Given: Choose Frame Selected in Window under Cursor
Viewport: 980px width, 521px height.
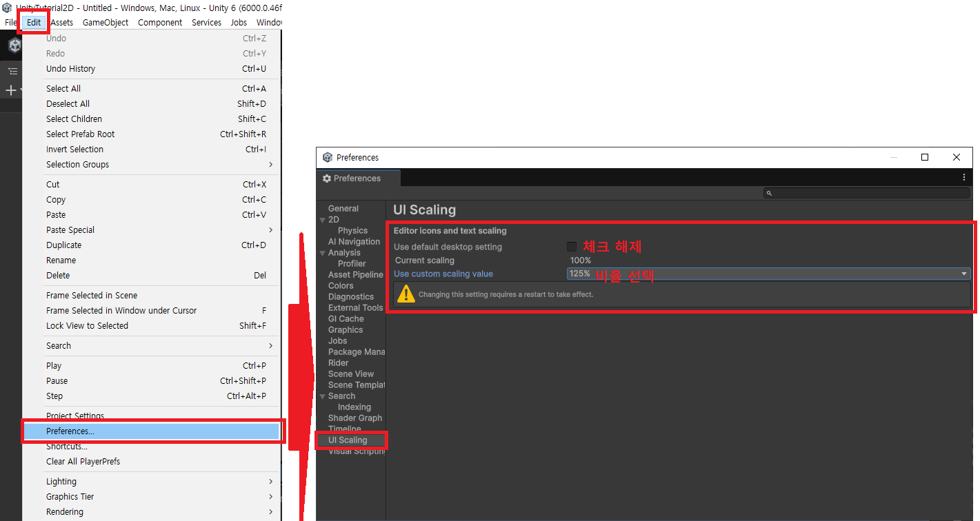Looking at the screenshot, I should tap(152, 311).
